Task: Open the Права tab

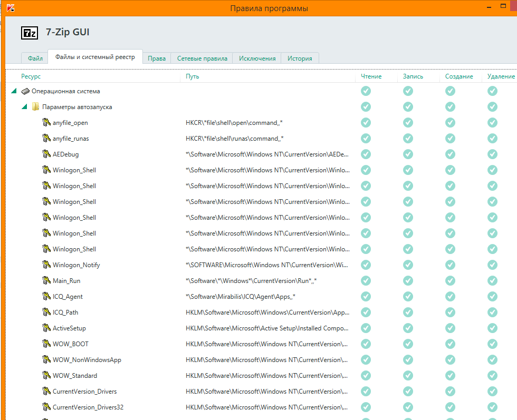Action: click(157, 58)
